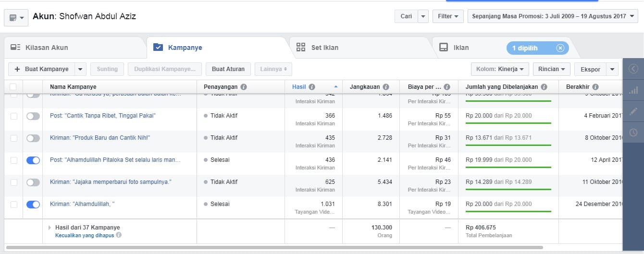Click the Rp 406.675 total spend value
This screenshot has width=644, height=254.
tap(481, 228)
